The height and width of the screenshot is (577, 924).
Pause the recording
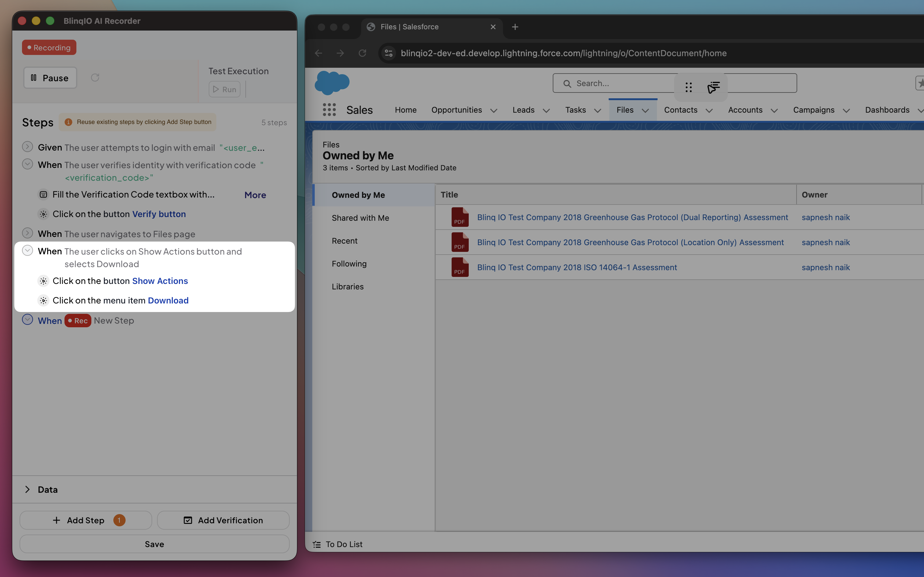pos(50,78)
